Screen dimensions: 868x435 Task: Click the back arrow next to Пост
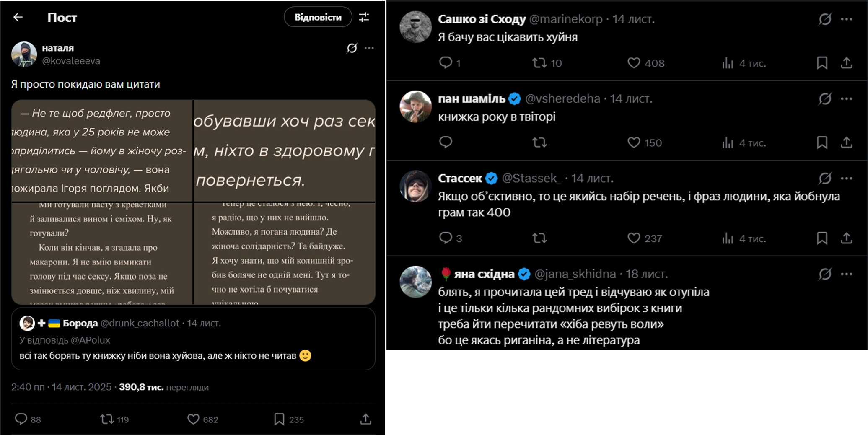click(18, 17)
